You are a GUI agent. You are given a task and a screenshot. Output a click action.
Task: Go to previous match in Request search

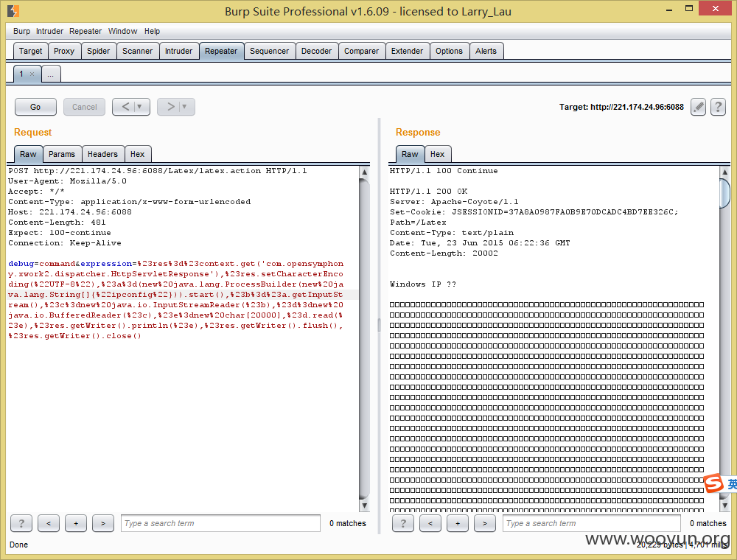pos(49,523)
